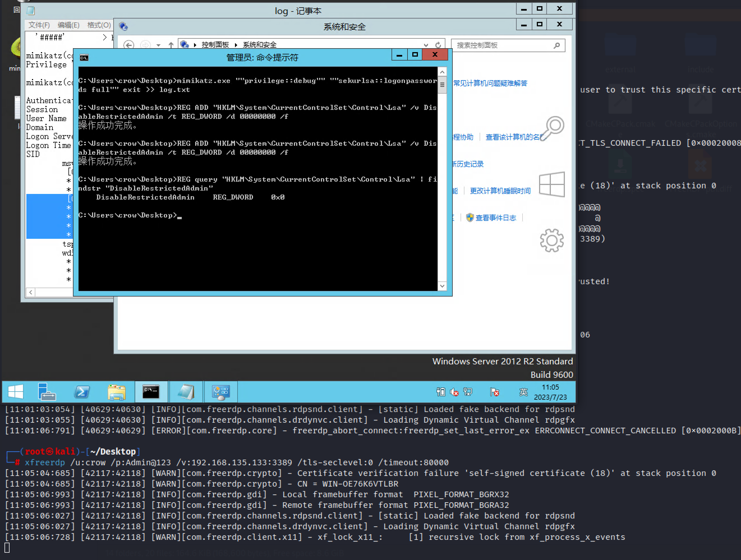The height and width of the screenshot is (560, 741).
Task: Click 'CN = WIN-OE76K6VTLBR' terminal line
Action: click(x=348, y=484)
